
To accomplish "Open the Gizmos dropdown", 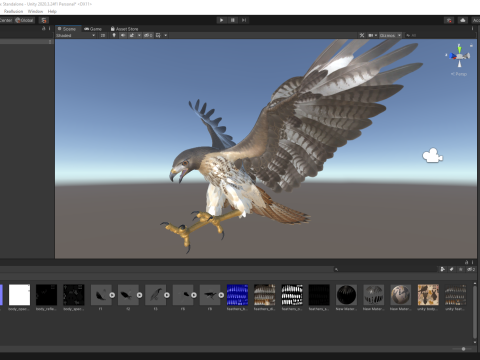I will [x=390, y=35].
